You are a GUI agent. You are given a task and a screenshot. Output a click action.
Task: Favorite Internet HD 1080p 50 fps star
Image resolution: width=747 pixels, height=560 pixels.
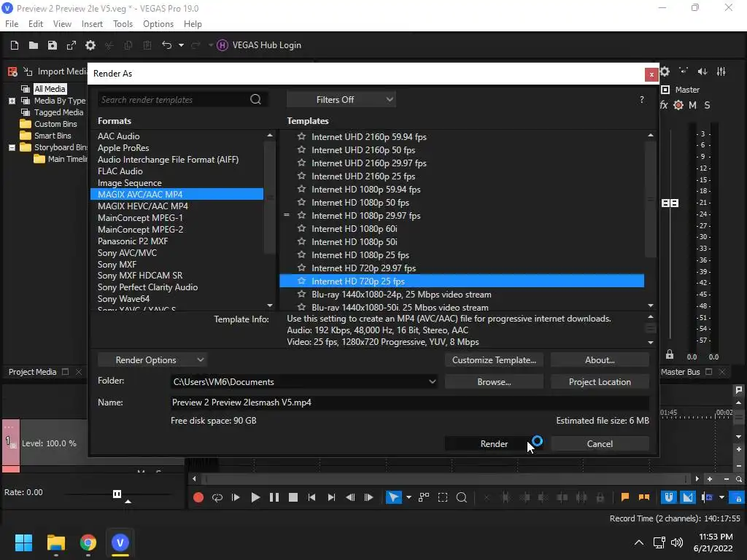(x=301, y=203)
